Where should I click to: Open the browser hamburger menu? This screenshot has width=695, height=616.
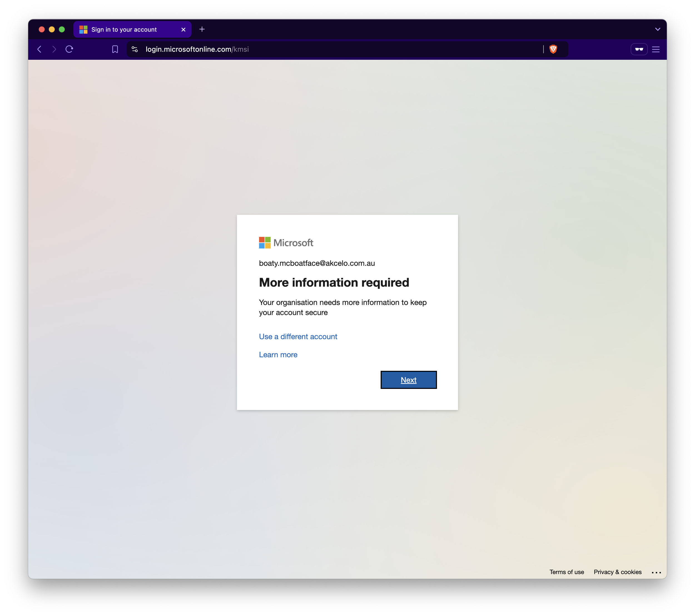[656, 49]
